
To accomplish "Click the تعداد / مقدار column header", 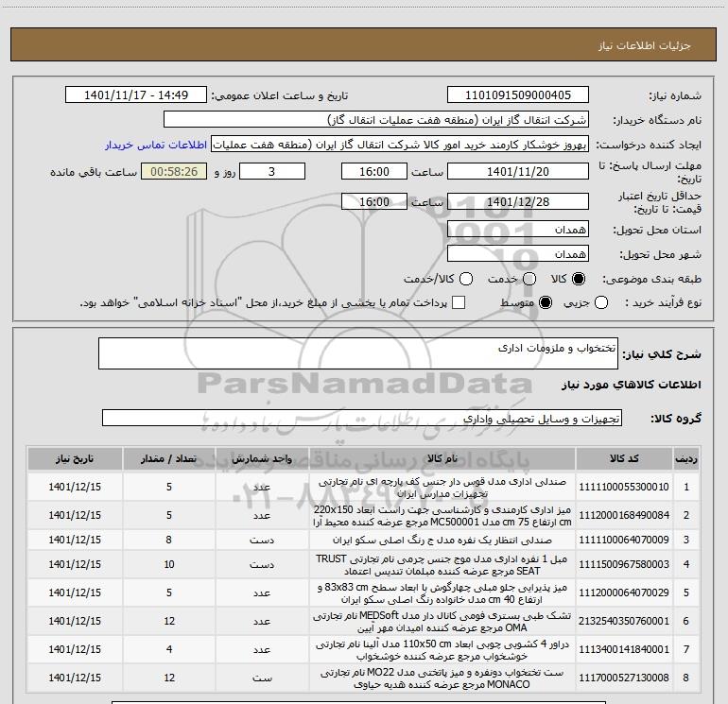I will click(x=169, y=459).
